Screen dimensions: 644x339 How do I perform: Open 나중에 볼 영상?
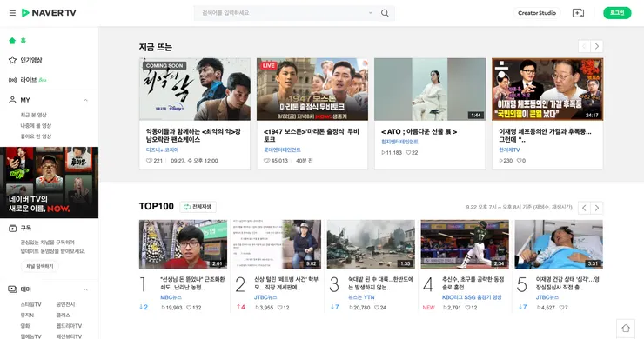(x=37, y=125)
